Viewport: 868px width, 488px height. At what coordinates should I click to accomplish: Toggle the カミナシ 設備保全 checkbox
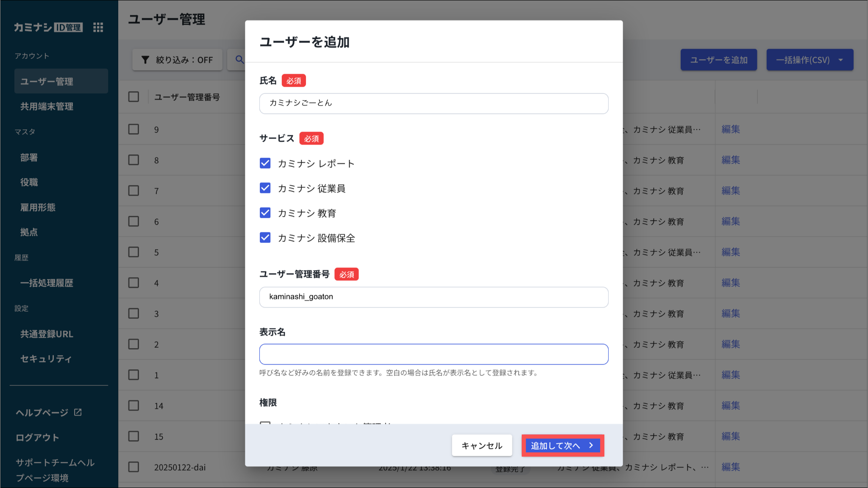pos(265,237)
